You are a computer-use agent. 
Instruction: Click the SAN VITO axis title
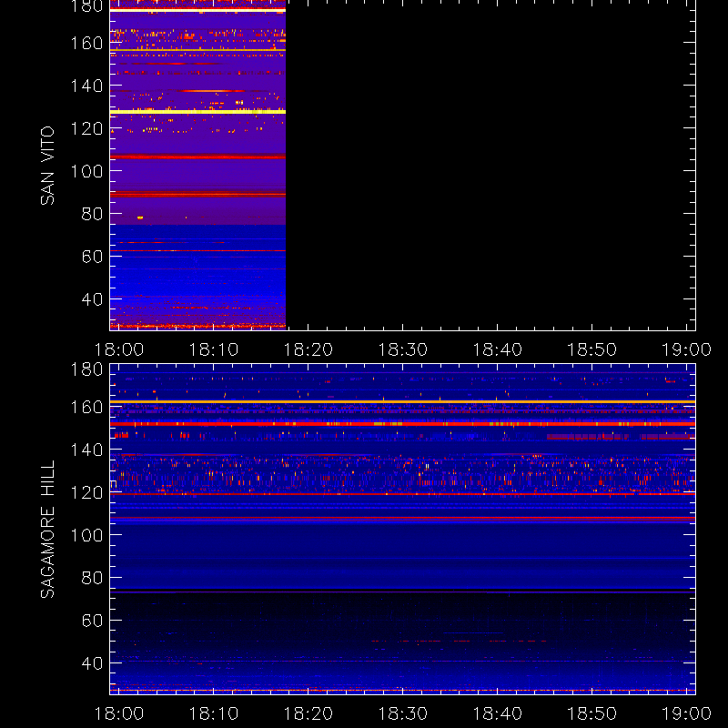[x=47, y=166]
